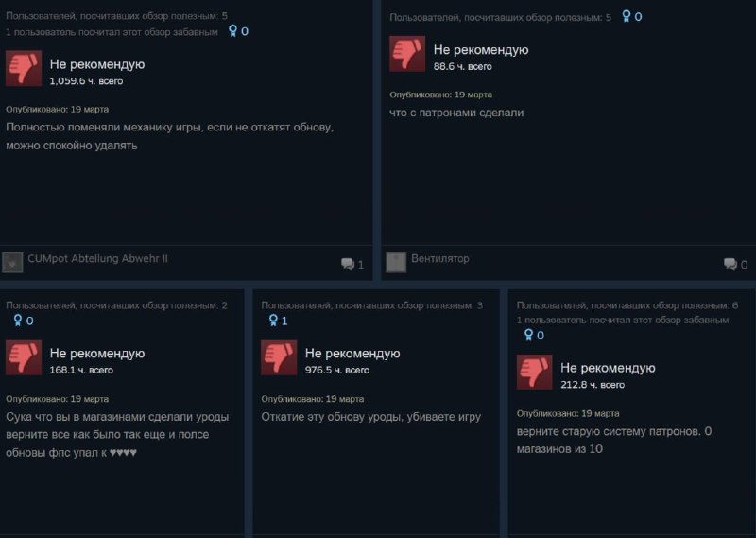The height and width of the screenshot is (538, 756).
Task: Click award ribbon on 168.1 hours review
Action: (x=18, y=321)
